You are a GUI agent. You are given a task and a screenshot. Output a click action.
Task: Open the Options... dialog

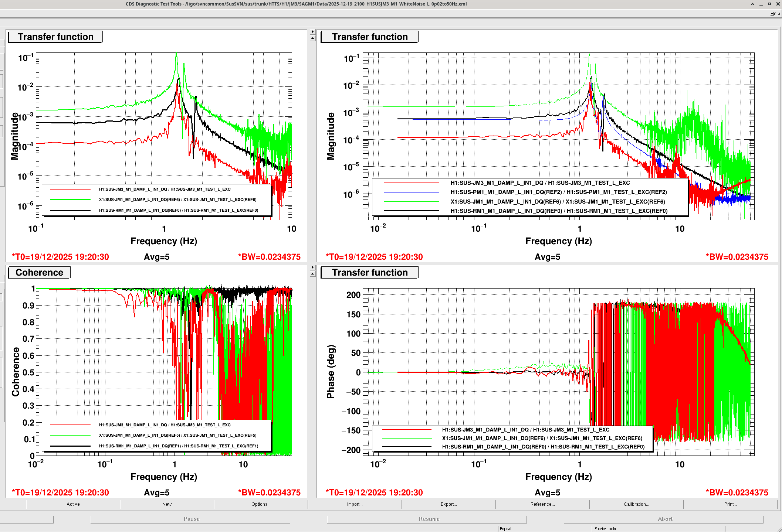tap(261, 504)
